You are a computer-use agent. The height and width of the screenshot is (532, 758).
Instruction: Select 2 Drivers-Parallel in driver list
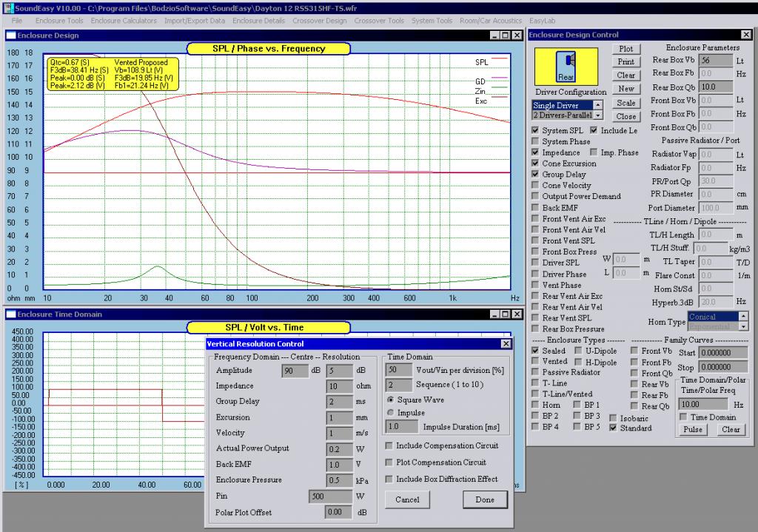563,115
